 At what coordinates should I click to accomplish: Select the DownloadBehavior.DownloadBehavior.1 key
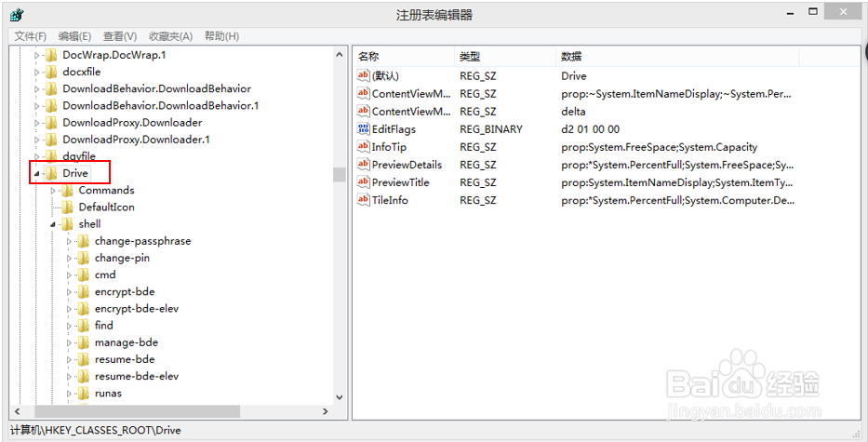(x=161, y=106)
